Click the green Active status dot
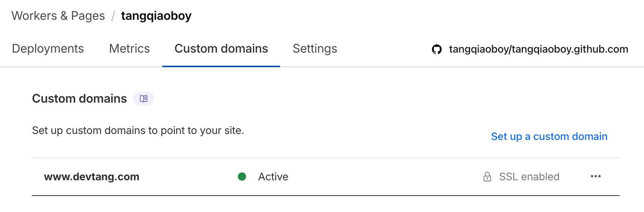Viewport: 644px width, 212px height. coord(242,177)
